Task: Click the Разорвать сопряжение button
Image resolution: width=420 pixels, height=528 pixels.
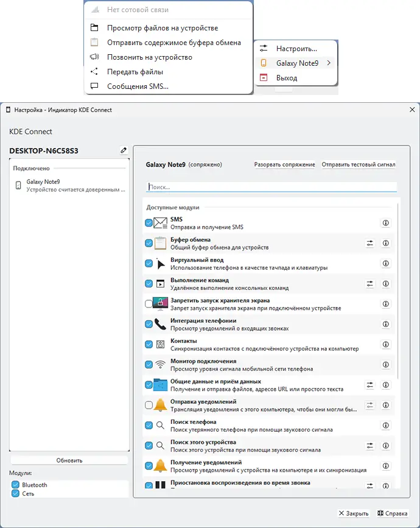Action: 284,164
